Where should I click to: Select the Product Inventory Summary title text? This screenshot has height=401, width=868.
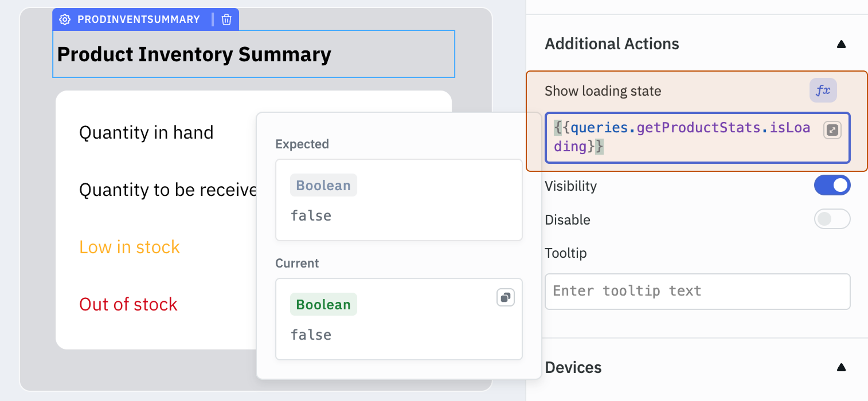[x=194, y=54]
